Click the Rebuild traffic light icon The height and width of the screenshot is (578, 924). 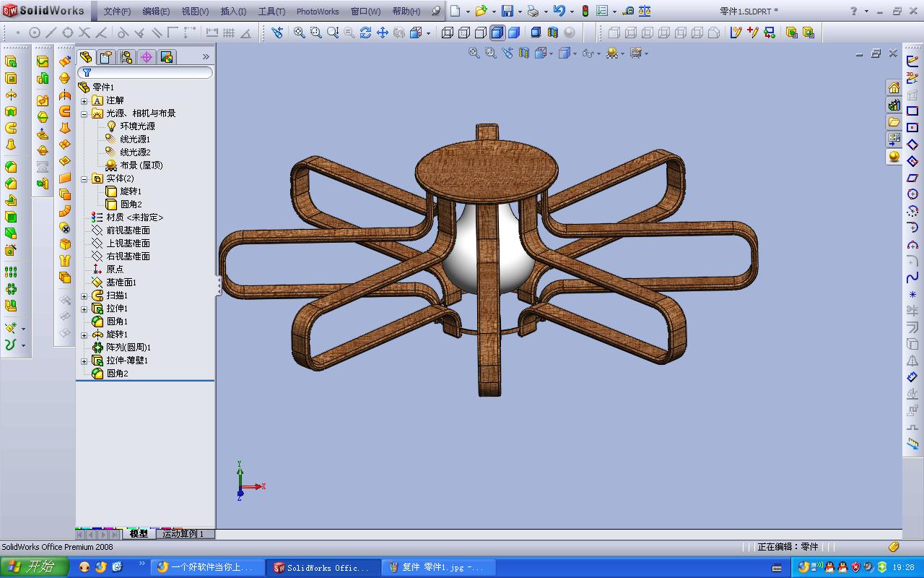585,11
